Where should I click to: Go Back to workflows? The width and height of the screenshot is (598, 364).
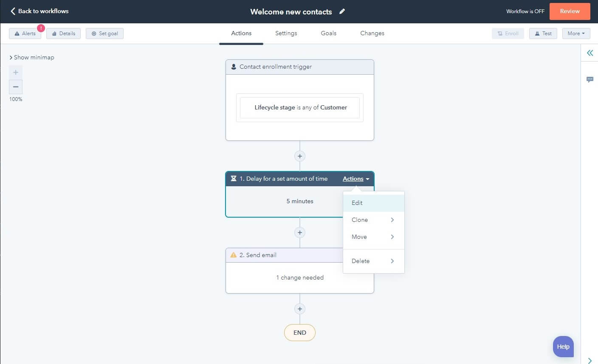pos(39,11)
